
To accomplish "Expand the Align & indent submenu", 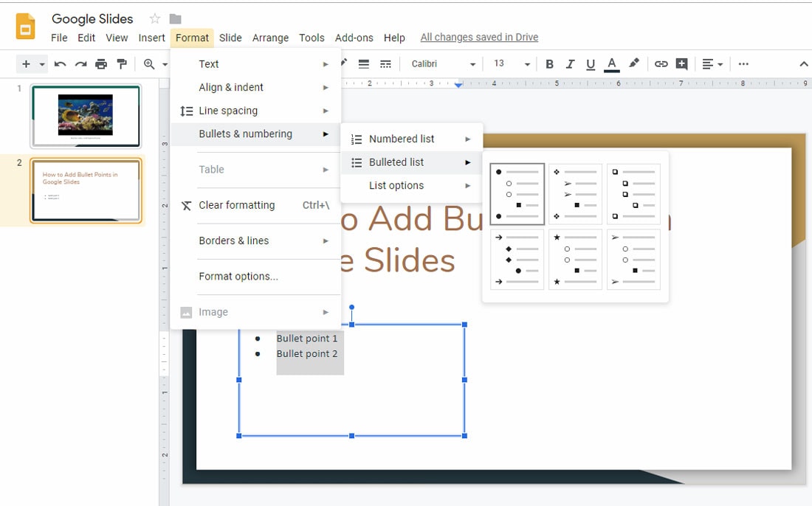I will pos(256,88).
